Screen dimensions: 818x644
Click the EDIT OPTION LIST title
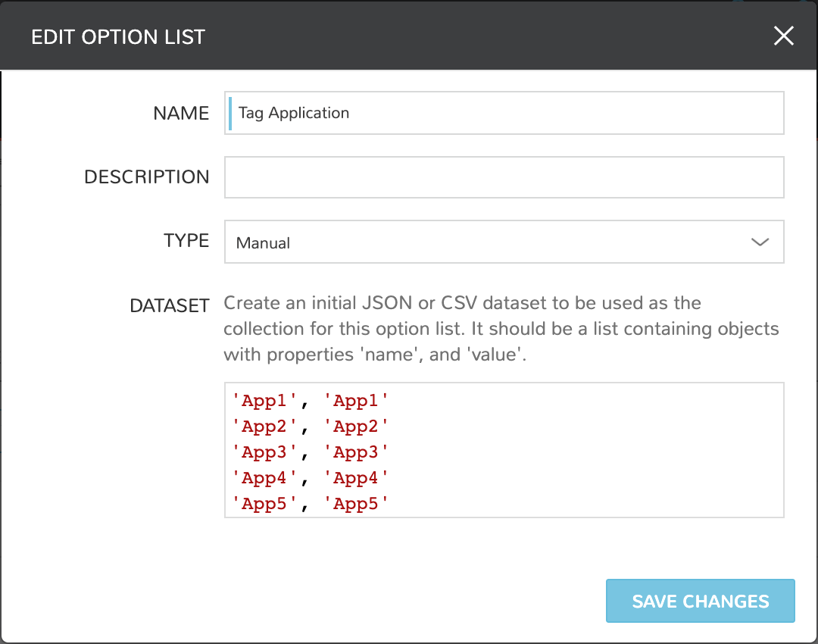coord(118,36)
